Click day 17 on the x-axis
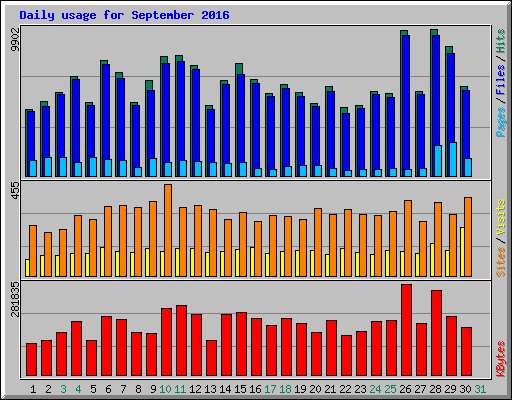 click(x=270, y=389)
